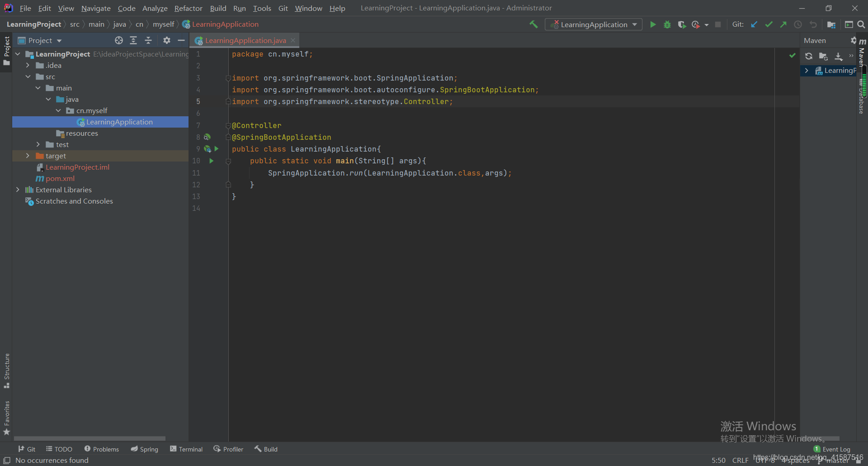
Task: Collapse the src folder in Project tree
Action: (x=28, y=76)
